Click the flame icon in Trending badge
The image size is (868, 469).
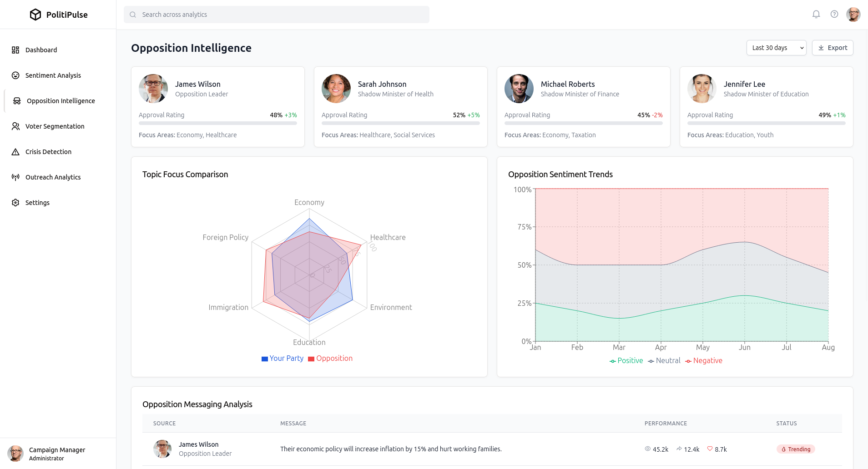[x=784, y=449]
